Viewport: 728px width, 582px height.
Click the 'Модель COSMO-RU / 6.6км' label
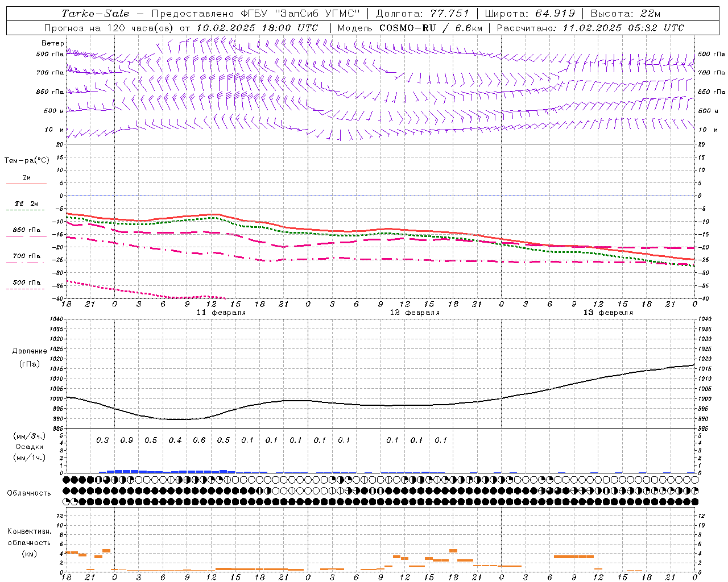(409, 28)
